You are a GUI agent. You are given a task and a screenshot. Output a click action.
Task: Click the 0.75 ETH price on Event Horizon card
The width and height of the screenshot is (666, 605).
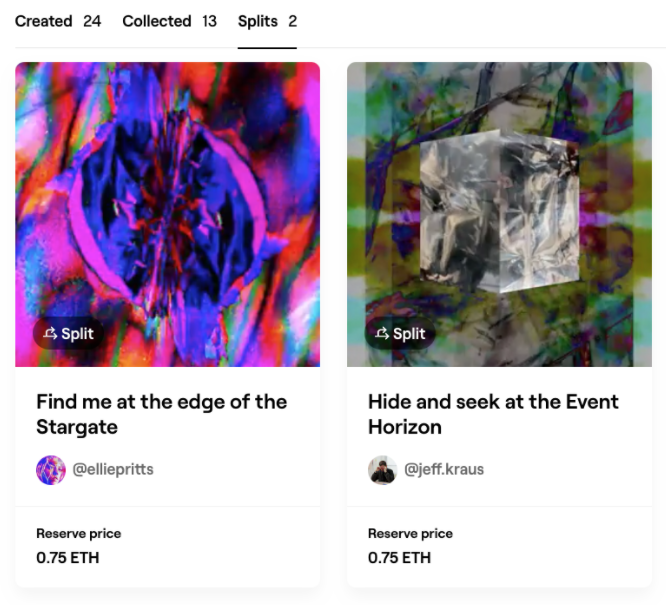(400, 558)
